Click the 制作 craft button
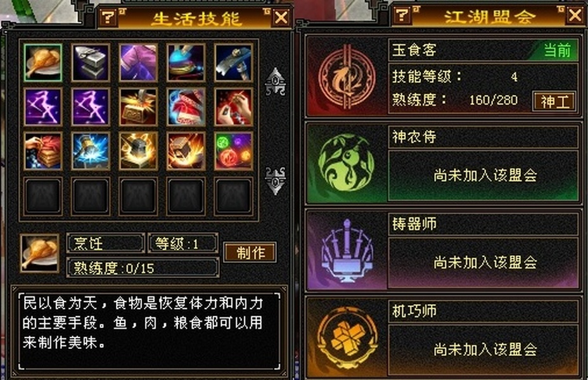This screenshot has height=380, width=588. [250, 252]
